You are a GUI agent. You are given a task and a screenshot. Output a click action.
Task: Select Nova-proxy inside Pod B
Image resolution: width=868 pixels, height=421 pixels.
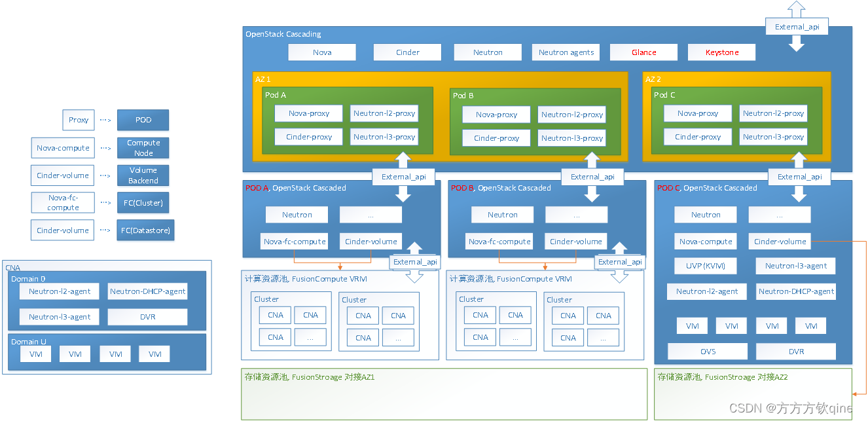497,115
